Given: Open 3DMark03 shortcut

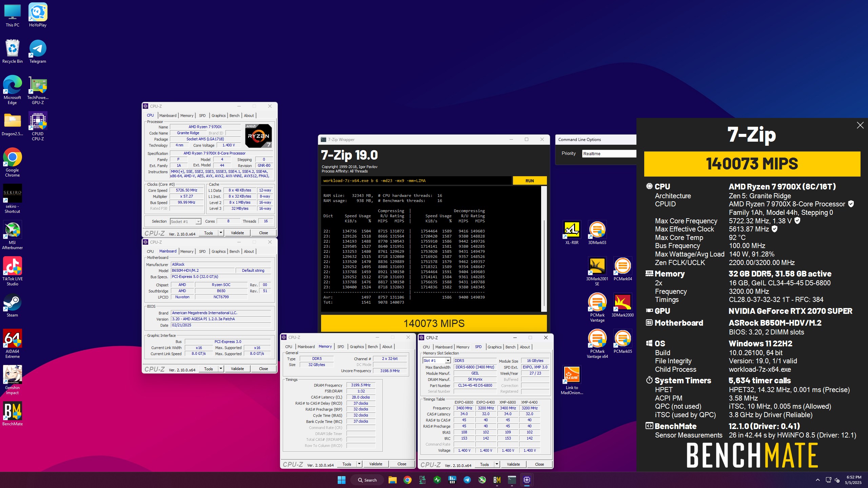Looking at the screenshot, I should click(597, 233).
